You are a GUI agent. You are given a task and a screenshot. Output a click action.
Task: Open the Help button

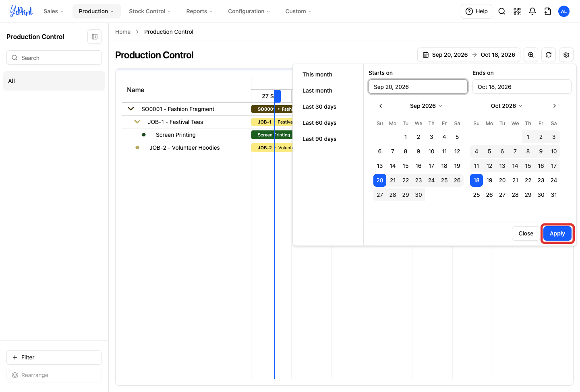pos(476,11)
